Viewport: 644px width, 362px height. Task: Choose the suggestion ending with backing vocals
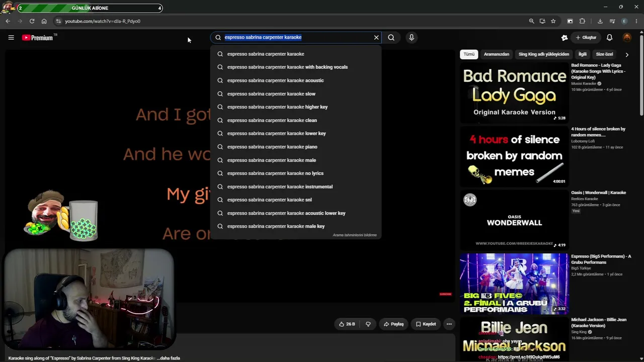[296, 67]
